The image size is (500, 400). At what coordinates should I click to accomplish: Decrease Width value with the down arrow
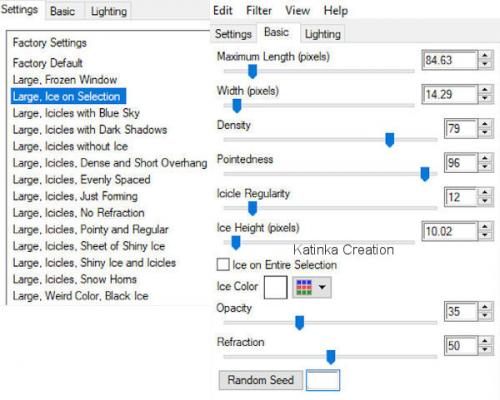click(485, 98)
